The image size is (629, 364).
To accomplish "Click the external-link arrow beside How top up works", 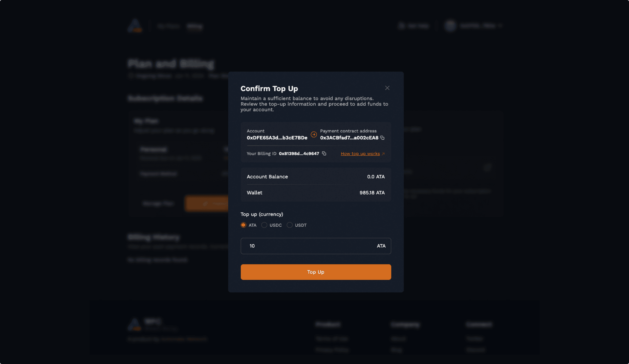I will [x=383, y=154].
